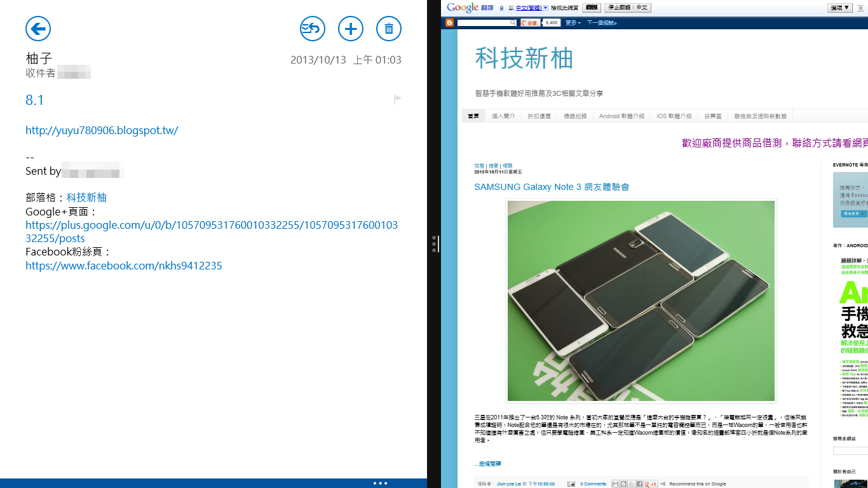Close the Google Translate bar
The image size is (868, 488).
pyautogui.click(x=860, y=8)
